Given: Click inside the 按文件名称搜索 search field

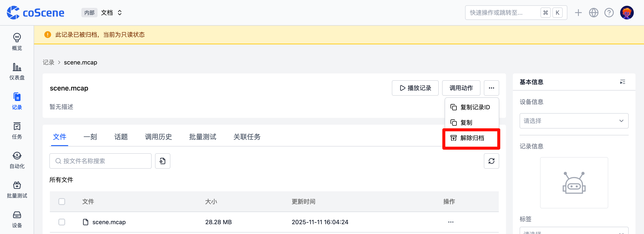Looking at the screenshot, I should click(x=100, y=161).
